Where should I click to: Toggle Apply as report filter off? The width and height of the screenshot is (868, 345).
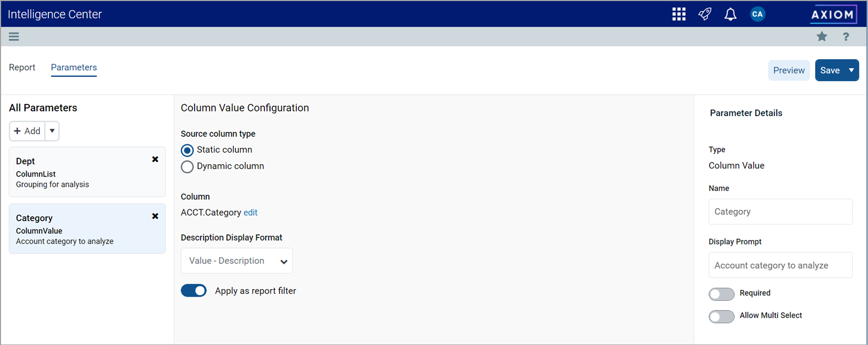(194, 291)
